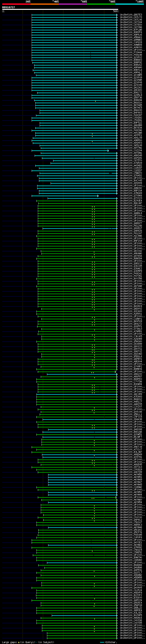This screenshot has width=146, height=644.
Task: Select the UniRef100_Q9XEG7 label
Action: click(x=131, y=228)
